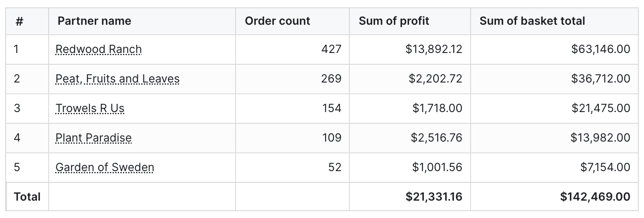644x218 pixels.
Task: Click Trowels R Us profit $1,718.00
Action: (437, 108)
